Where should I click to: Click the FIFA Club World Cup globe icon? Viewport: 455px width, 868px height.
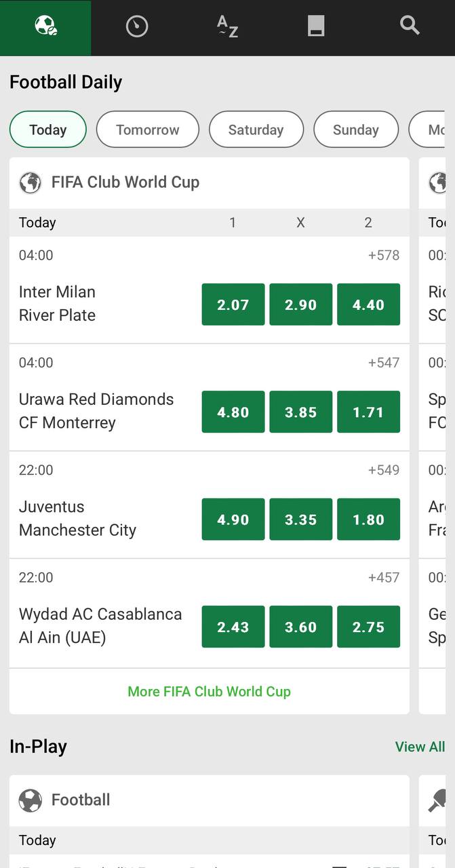pos(30,182)
